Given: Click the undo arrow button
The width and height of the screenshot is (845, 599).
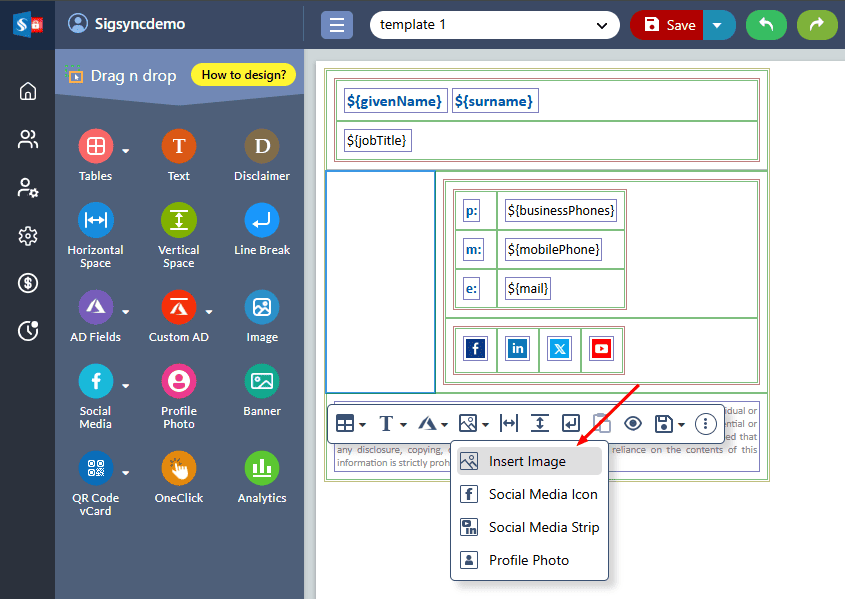Looking at the screenshot, I should (766, 25).
